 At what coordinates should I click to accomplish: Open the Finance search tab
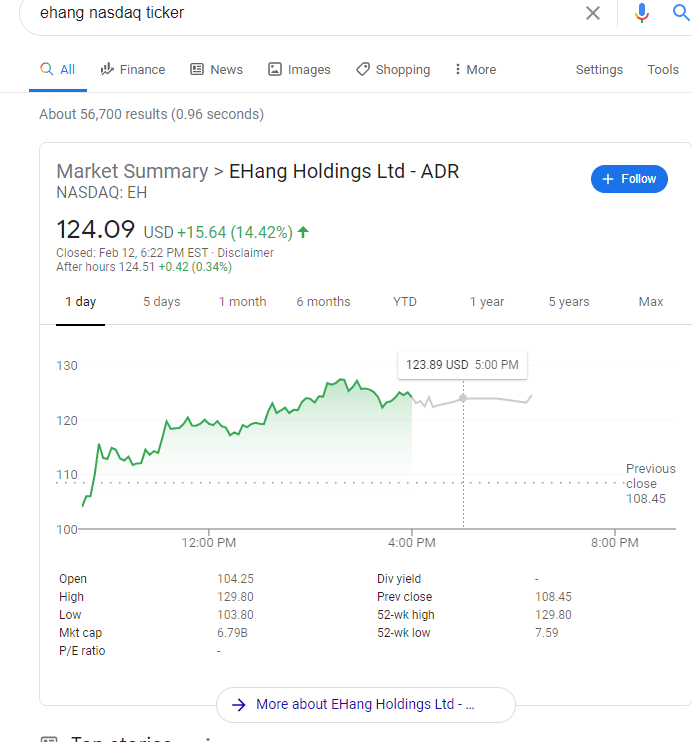pos(133,70)
